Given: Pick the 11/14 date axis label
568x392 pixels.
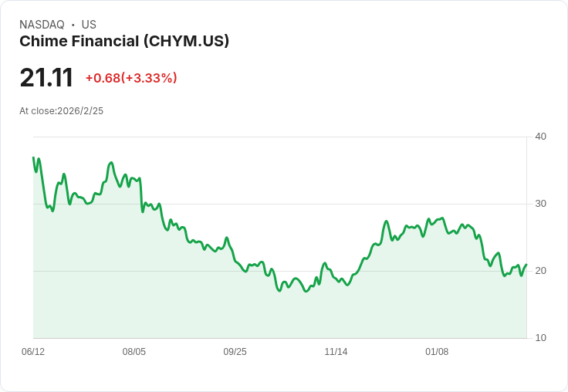Looking at the screenshot, I should coord(336,352).
